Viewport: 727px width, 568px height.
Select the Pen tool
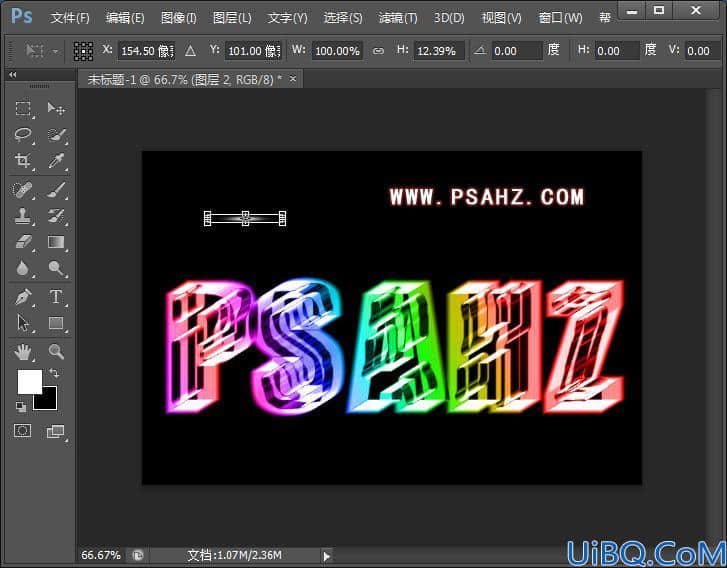(23, 297)
